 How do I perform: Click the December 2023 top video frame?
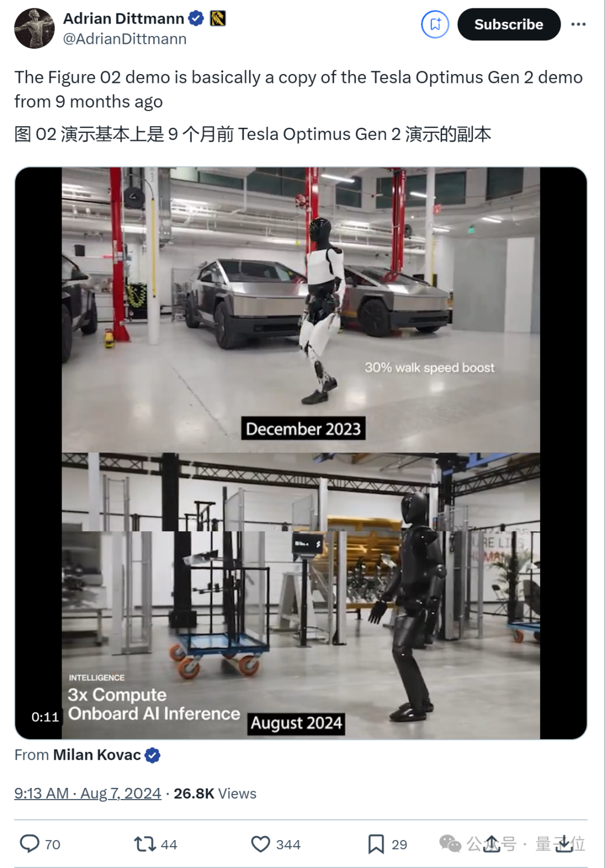coord(301,310)
